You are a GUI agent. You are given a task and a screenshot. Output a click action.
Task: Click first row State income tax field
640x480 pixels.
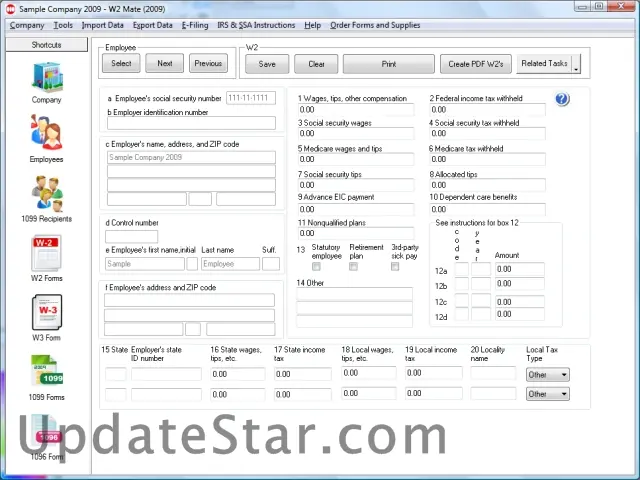click(302, 374)
